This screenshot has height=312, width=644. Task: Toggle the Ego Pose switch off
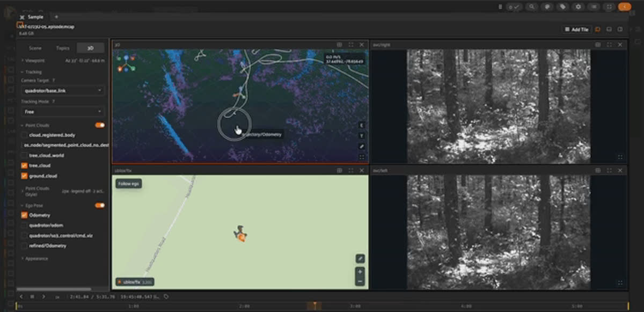pyautogui.click(x=100, y=205)
